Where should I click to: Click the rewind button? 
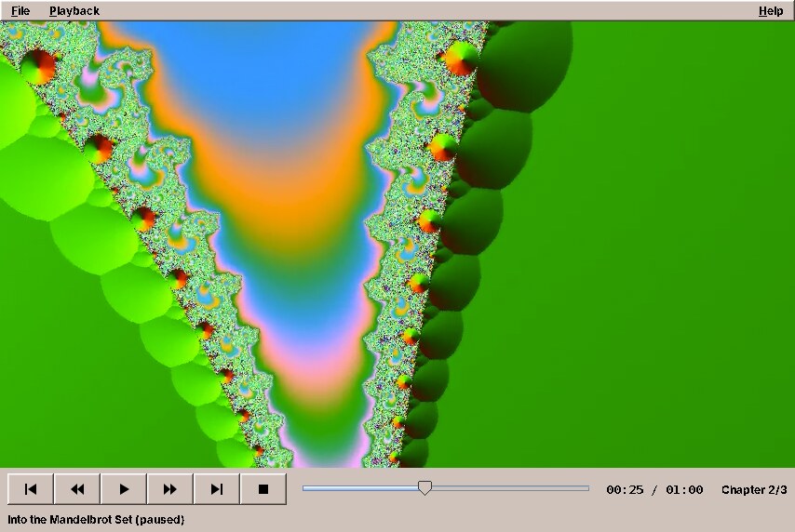pyautogui.click(x=77, y=489)
